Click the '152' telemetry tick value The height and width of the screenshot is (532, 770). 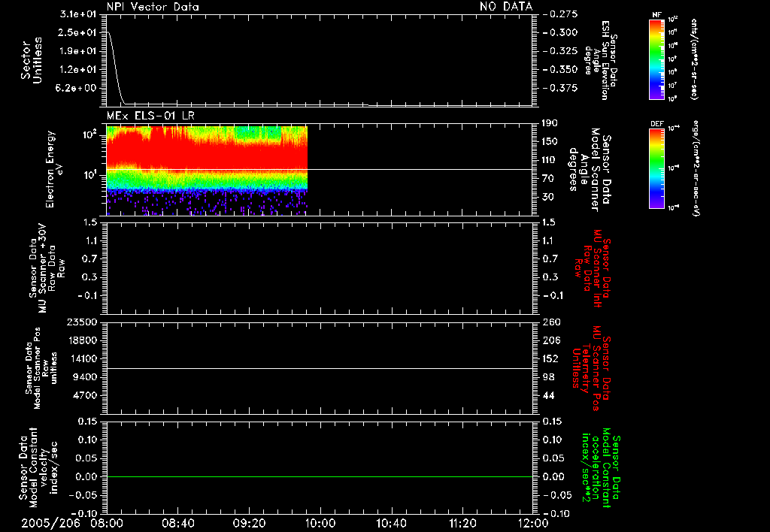point(550,358)
